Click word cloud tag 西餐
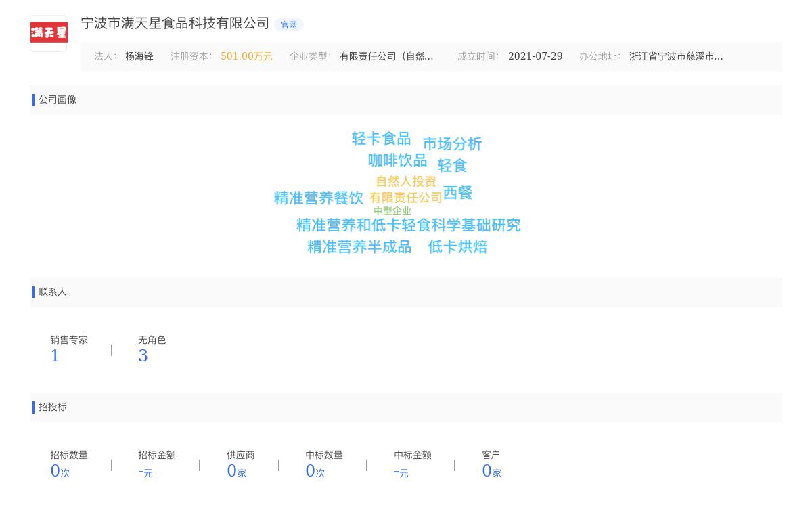 coord(457,193)
